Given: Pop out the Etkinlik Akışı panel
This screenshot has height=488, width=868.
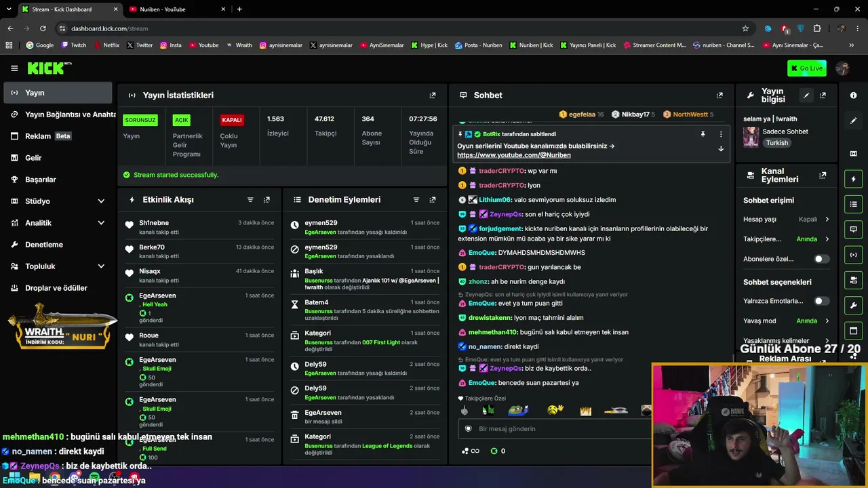Looking at the screenshot, I should click(267, 200).
